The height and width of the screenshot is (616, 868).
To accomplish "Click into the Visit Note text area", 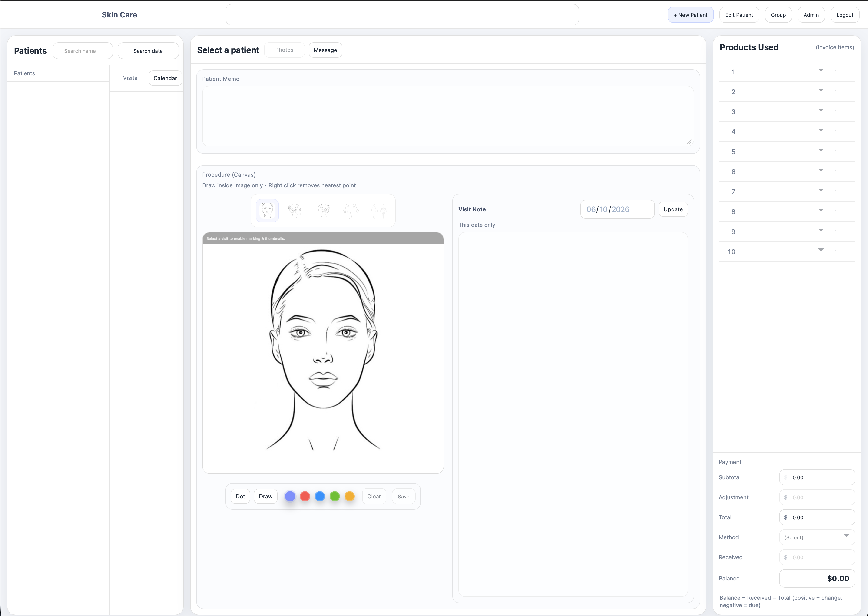I will tap(573, 414).
